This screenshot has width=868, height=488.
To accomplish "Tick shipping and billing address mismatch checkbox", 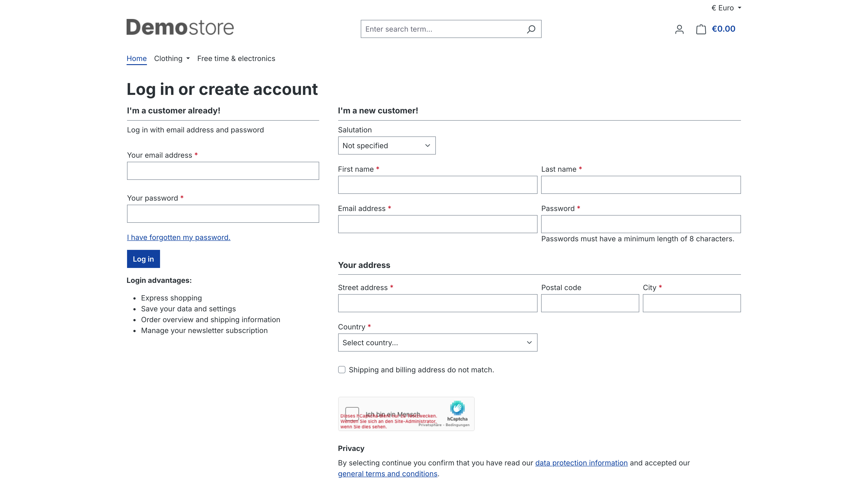I will coord(342,370).
